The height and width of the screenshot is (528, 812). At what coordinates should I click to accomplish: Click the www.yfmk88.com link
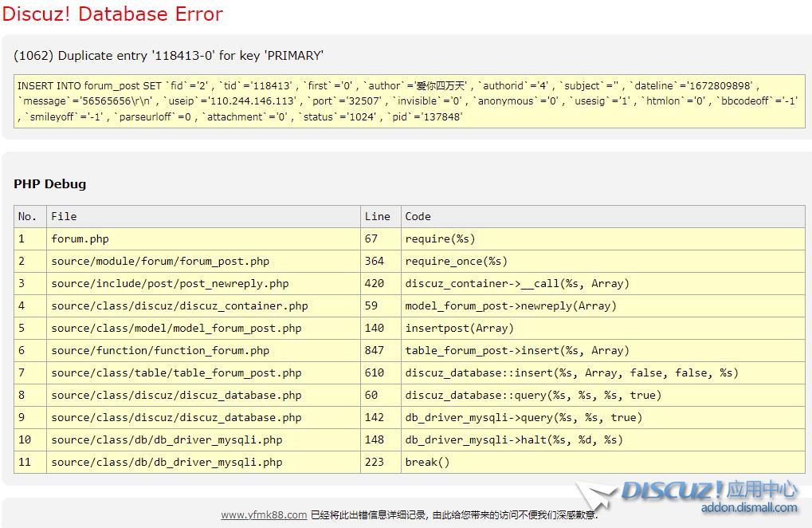pyautogui.click(x=264, y=514)
